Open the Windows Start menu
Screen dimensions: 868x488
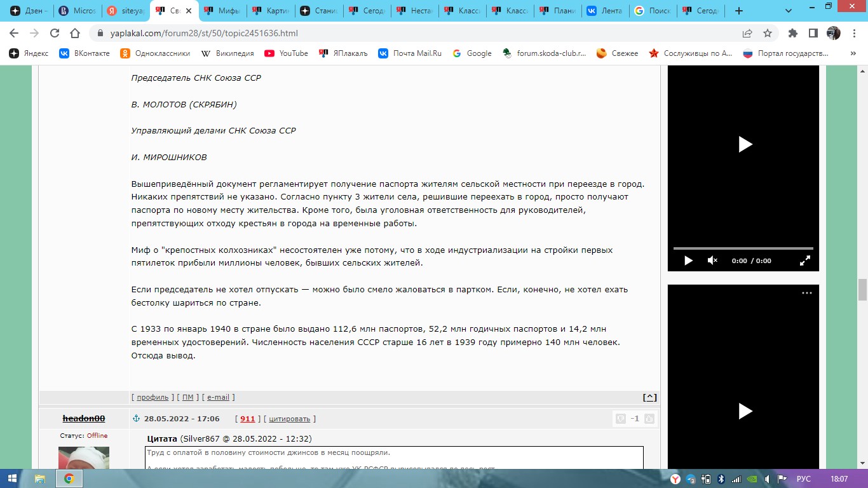12,478
